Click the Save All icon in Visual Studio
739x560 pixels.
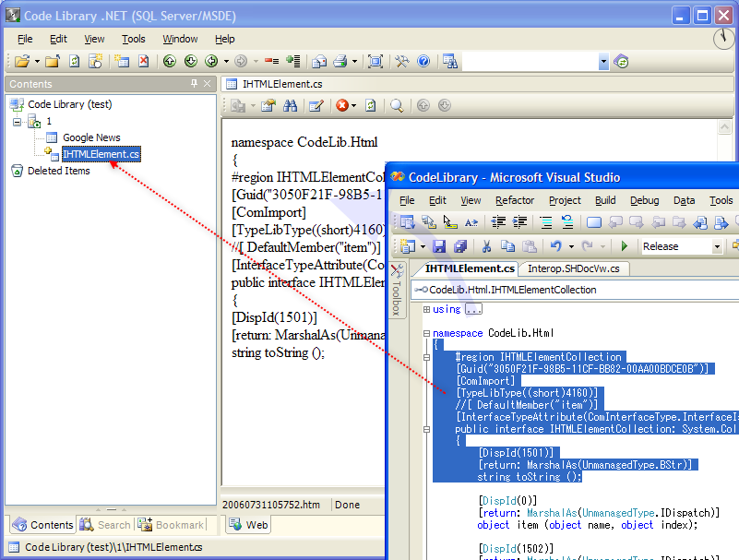pyautogui.click(x=460, y=246)
